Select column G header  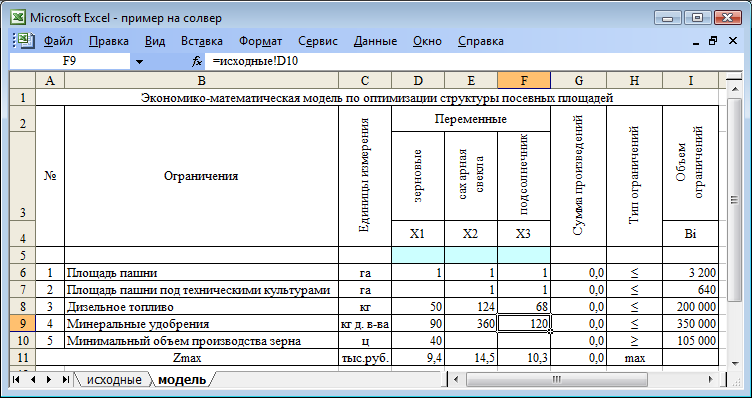[578, 81]
